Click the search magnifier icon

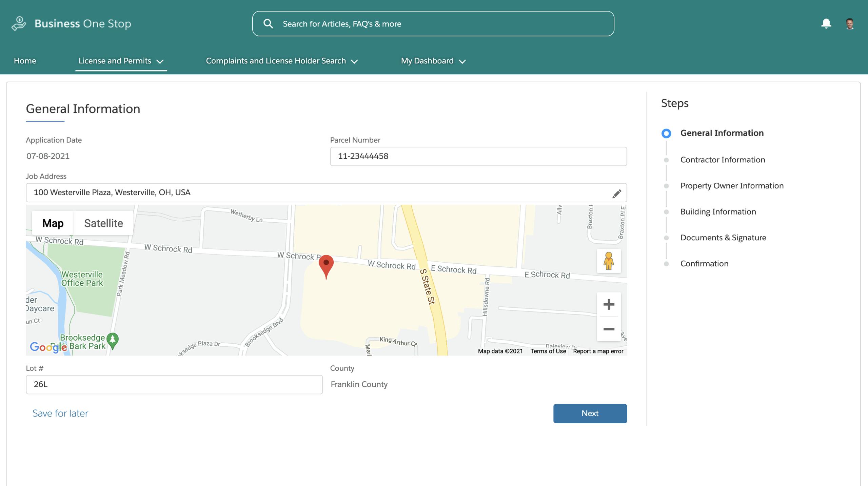tap(268, 24)
